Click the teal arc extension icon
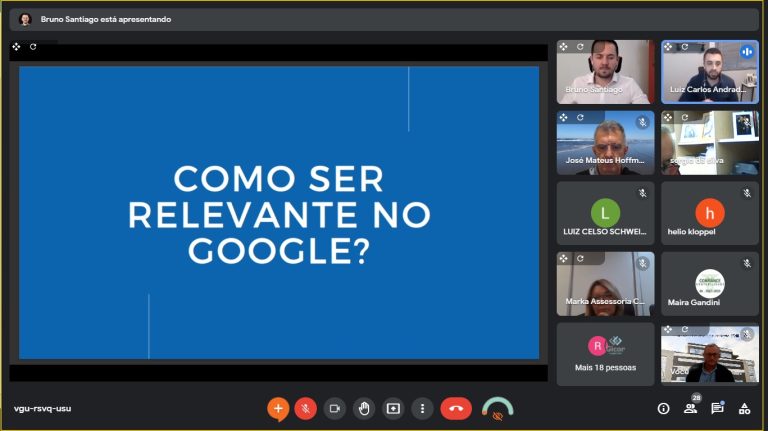The image size is (768, 431). coord(497,408)
